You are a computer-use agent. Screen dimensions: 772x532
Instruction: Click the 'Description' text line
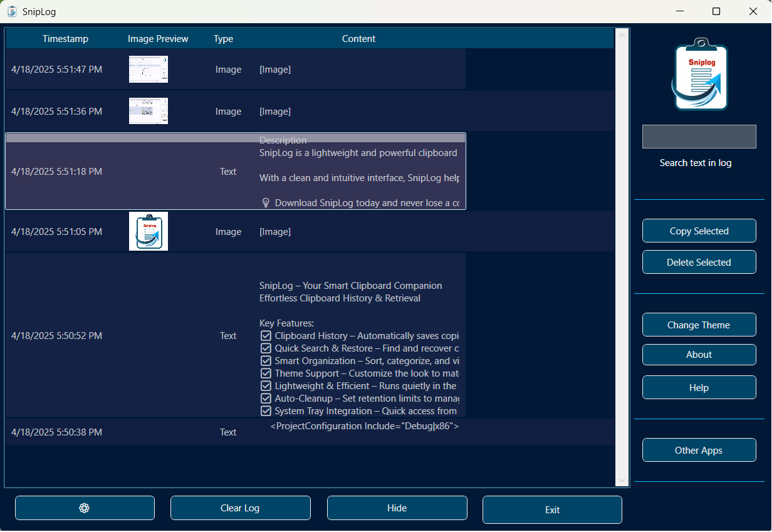[283, 140]
